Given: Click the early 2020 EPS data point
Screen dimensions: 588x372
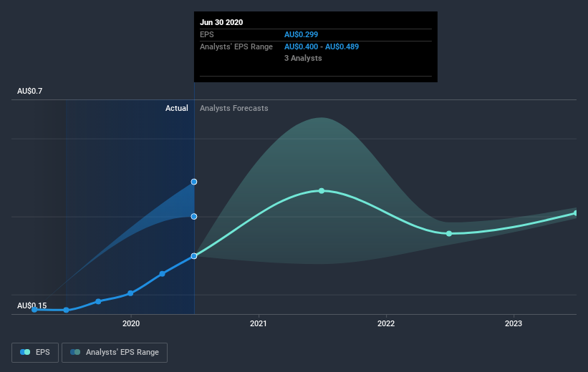Looking at the screenshot, I should click(x=130, y=293).
